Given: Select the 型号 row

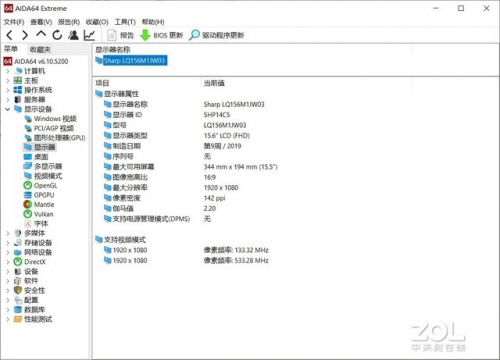Looking at the screenshot, I should (175, 125).
